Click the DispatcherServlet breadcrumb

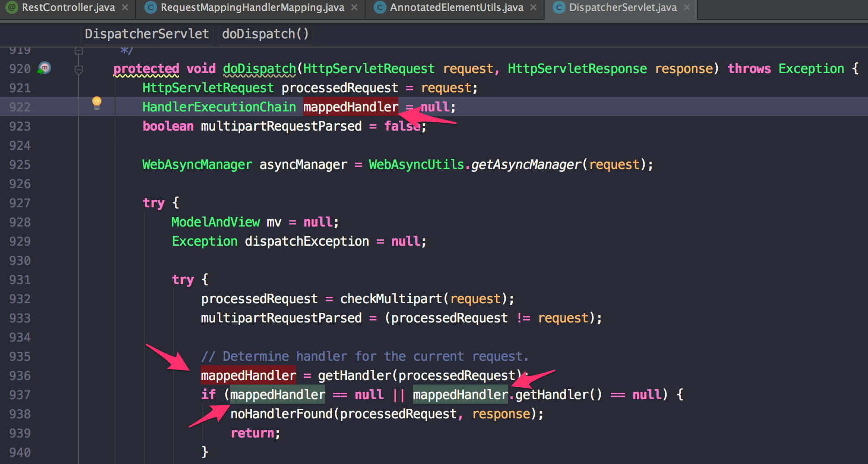pyautogui.click(x=147, y=34)
